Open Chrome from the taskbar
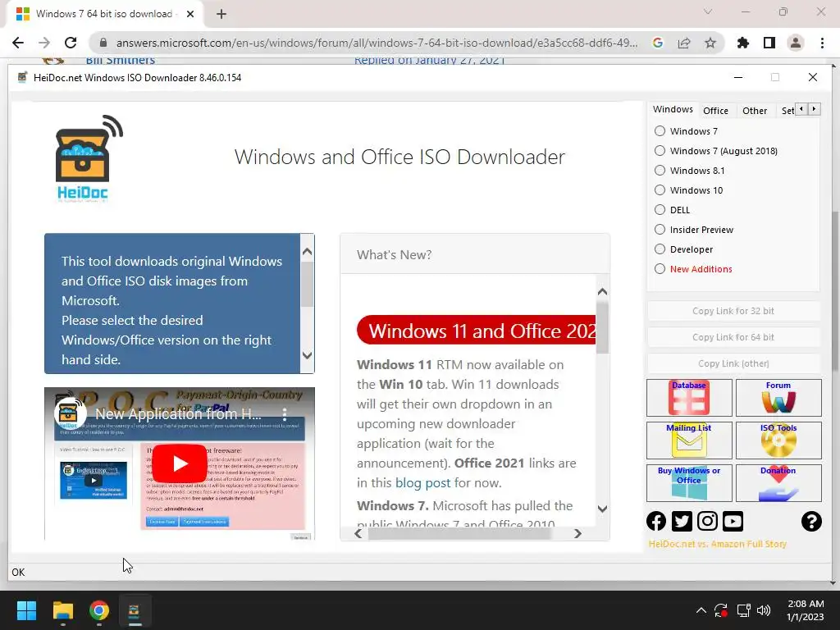 (x=99, y=610)
